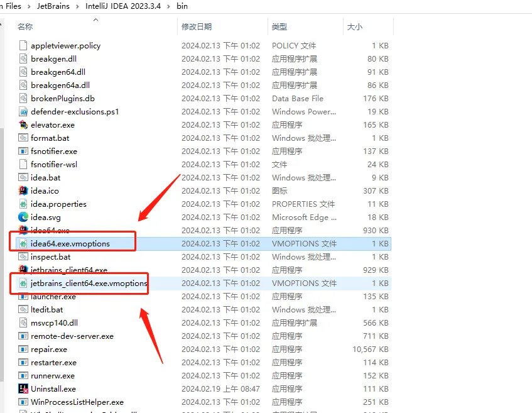Click the bin breadcrumb segment

pos(182,6)
